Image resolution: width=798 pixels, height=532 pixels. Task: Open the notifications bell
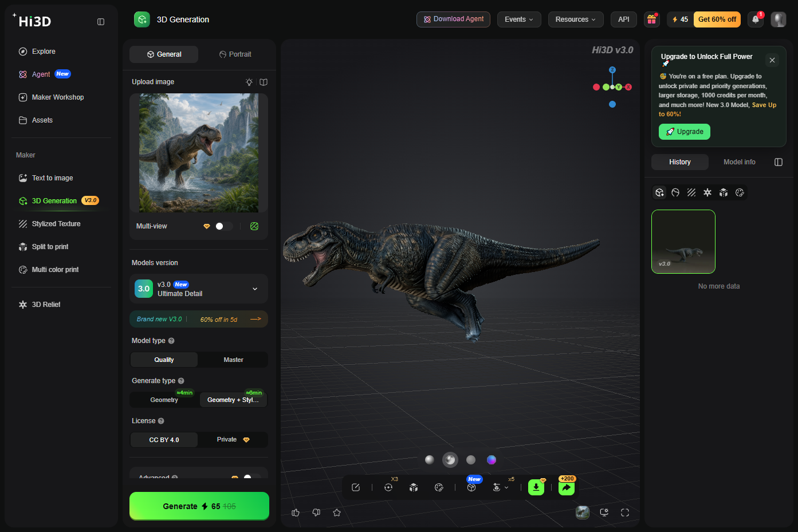(756, 19)
